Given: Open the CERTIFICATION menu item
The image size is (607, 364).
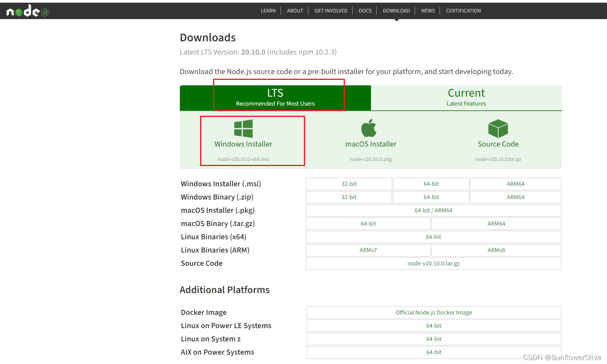Looking at the screenshot, I should point(463,11).
